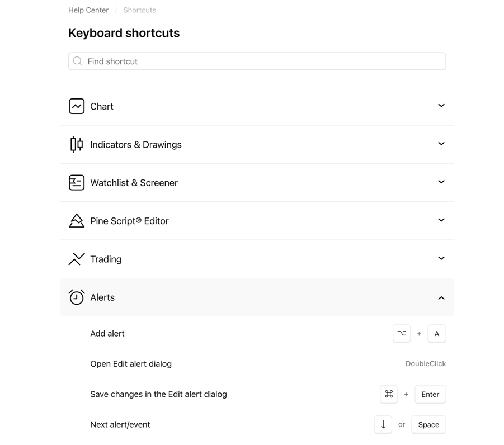Expand Indicators & Drawings chevron

point(441,144)
